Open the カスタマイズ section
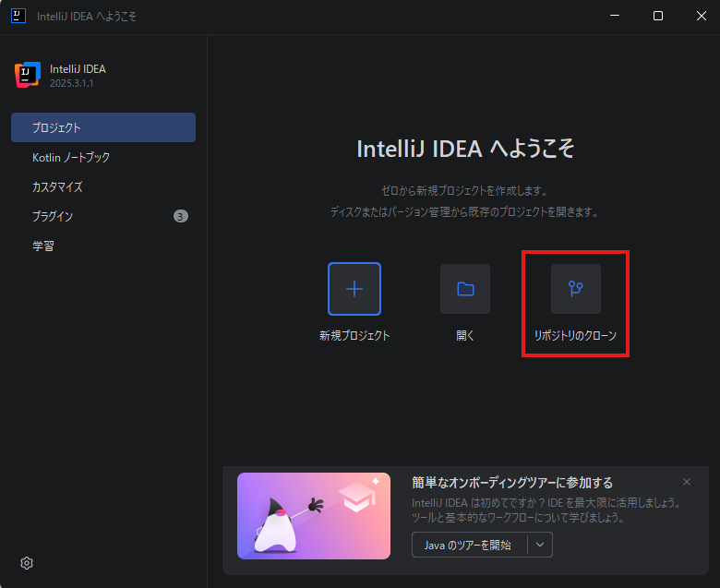The height and width of the screenshot is (588, 720). coord(57,186)
